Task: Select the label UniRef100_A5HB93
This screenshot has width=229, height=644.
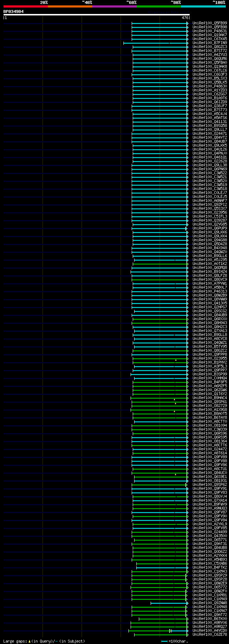Action: 210,559
